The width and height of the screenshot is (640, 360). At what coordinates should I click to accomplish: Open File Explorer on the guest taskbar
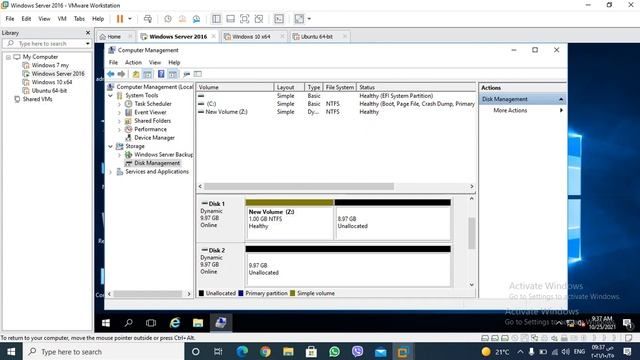[198, 323]
